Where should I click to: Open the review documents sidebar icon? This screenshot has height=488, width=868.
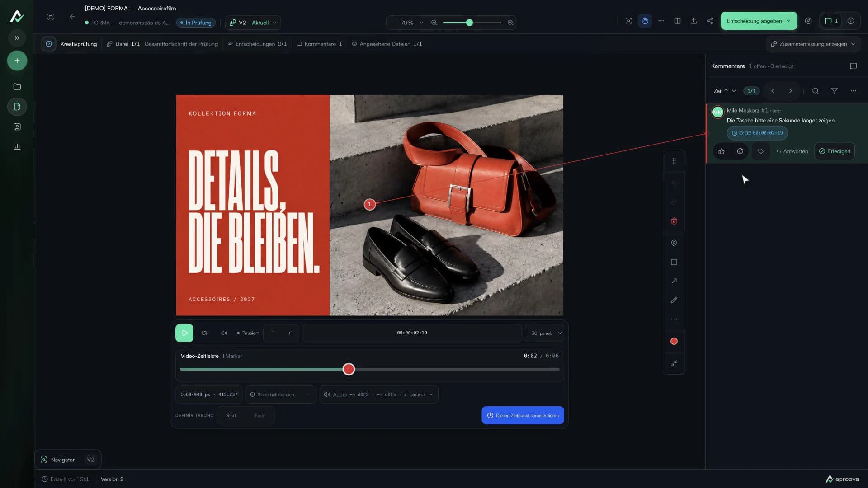(17, 107)
